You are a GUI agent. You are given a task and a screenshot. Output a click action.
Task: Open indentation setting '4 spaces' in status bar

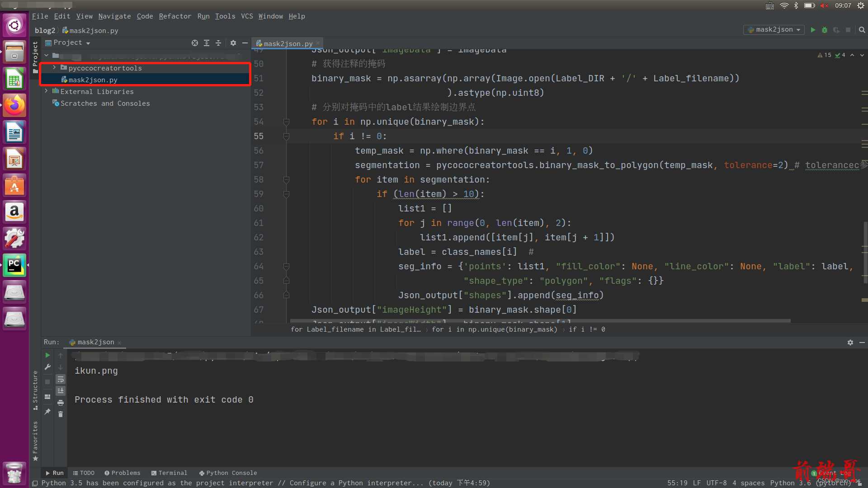(x=748, y=483)
